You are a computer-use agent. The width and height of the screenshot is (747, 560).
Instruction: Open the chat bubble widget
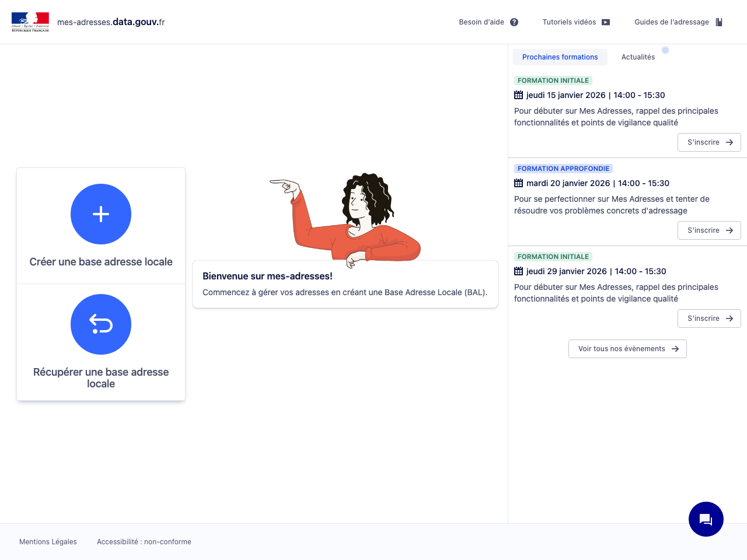[706, 519]
